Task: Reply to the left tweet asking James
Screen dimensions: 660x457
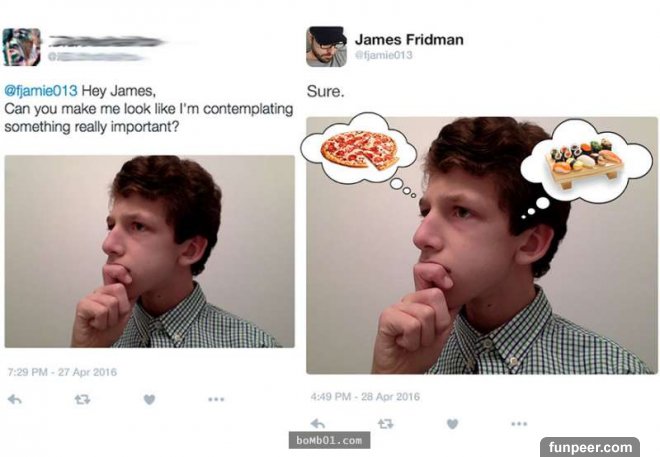Action: click(15, 398)
